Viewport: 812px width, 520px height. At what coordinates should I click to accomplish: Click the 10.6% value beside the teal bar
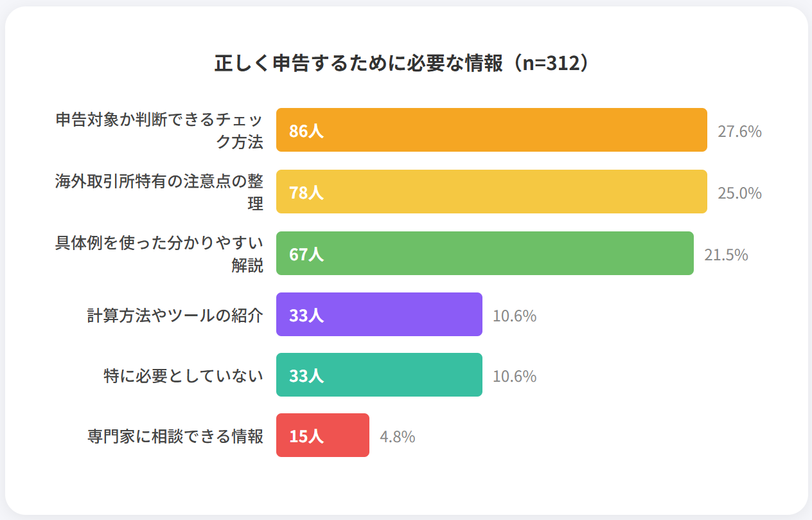pos(514,377)
